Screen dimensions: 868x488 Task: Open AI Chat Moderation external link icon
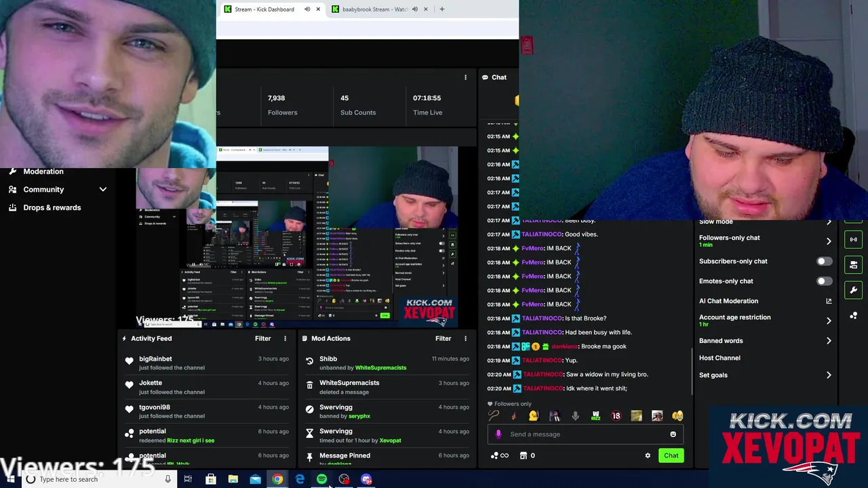pyautogui.click(x=829, y=301)
